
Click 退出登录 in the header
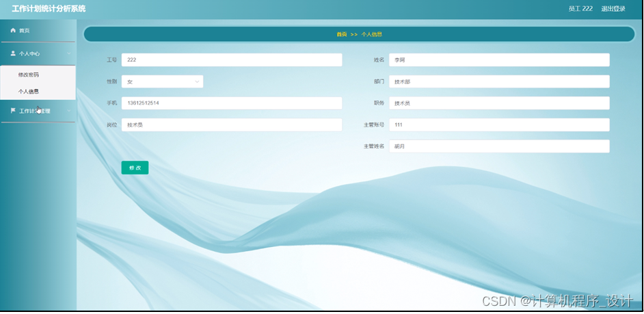coord(613,9)
